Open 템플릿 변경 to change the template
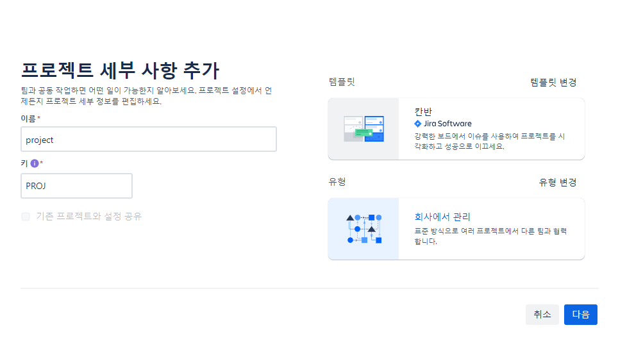618x364 pixels. [553, 82]
